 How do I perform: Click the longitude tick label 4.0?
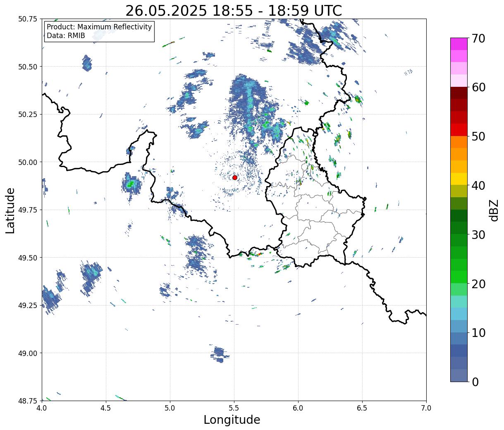[42, 408]
